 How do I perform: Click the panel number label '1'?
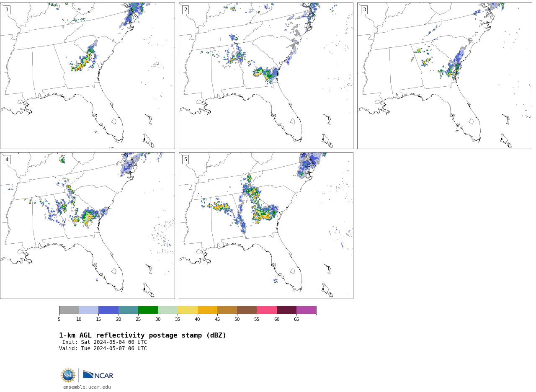coord(7,10)
